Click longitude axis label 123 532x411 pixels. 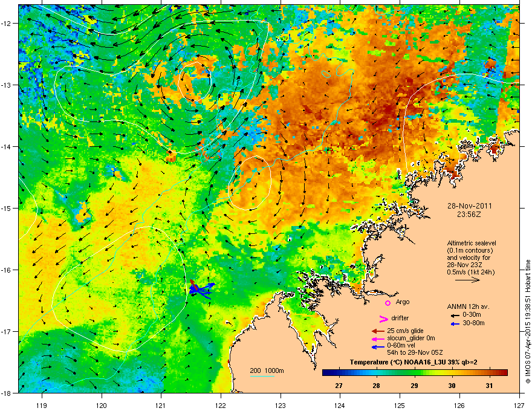click(281, 406)
